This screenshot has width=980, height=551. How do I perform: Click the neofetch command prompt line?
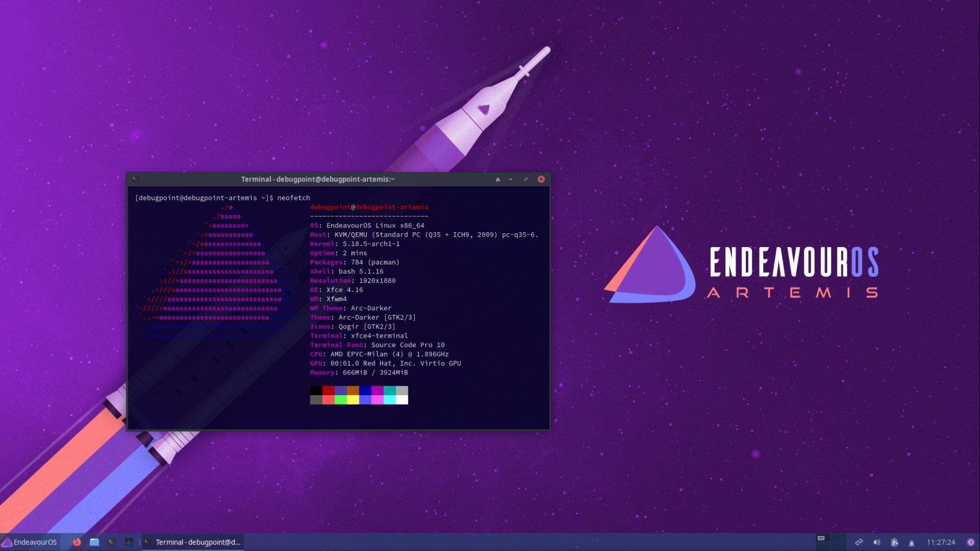click(x=223, y=198)
